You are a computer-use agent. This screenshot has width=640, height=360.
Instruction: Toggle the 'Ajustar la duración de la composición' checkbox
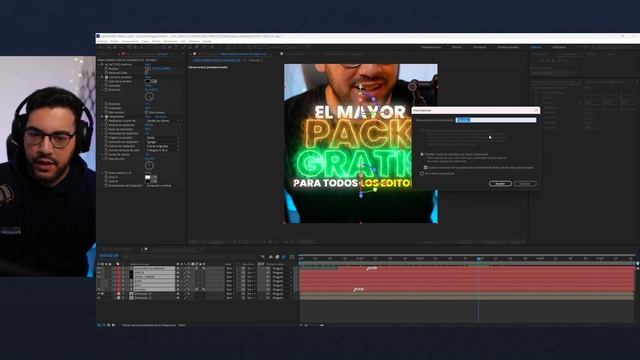tap(425, 167)
